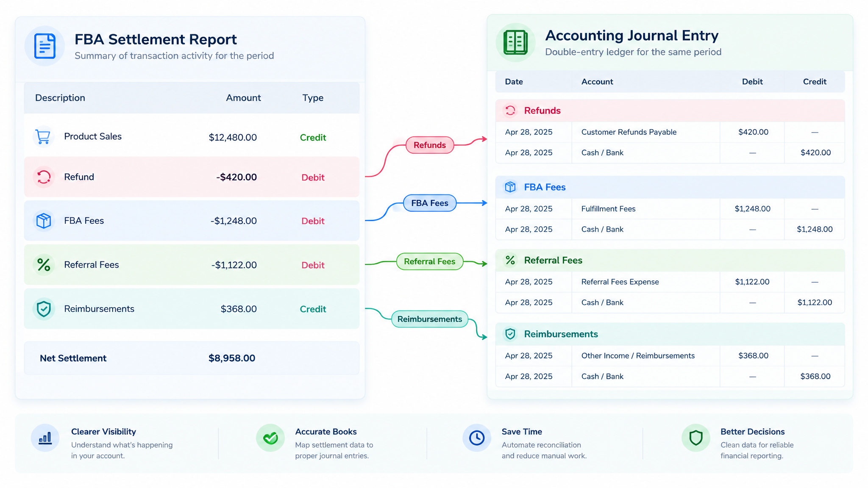The width and height of the screenshot is (868, 488).
Task: Select the $368.00 Reimbursements amount in settlement report
Action: [239, 309]
